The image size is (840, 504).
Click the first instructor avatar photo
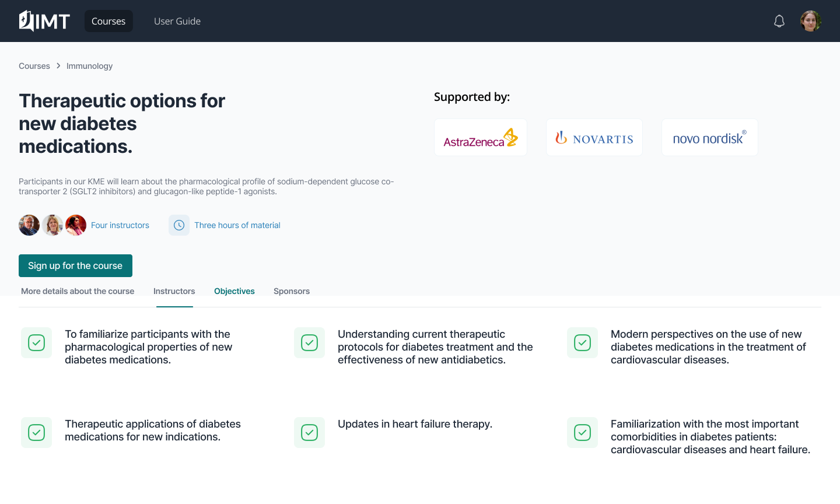[x=29, y=225]
